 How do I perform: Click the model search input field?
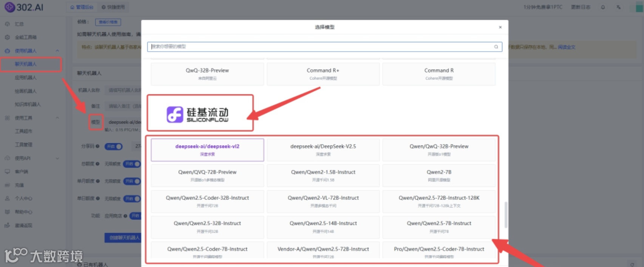(324, 47)
